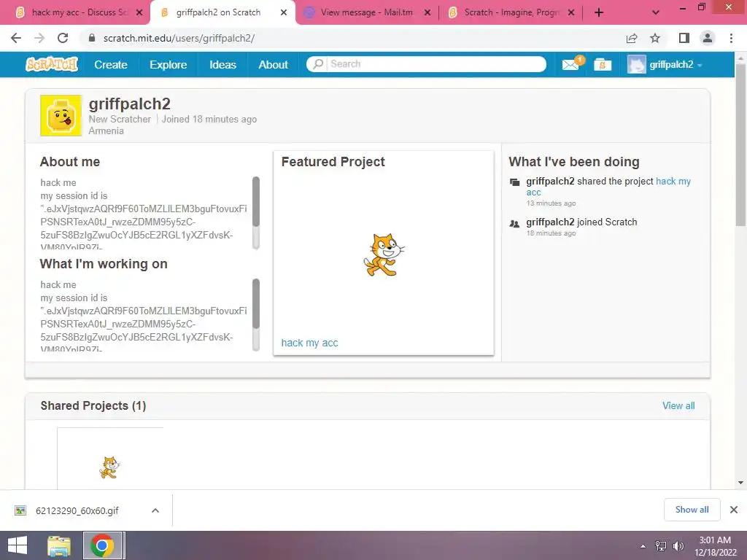
Task: Show hidden system tray icons
Action: pos(643,546)
